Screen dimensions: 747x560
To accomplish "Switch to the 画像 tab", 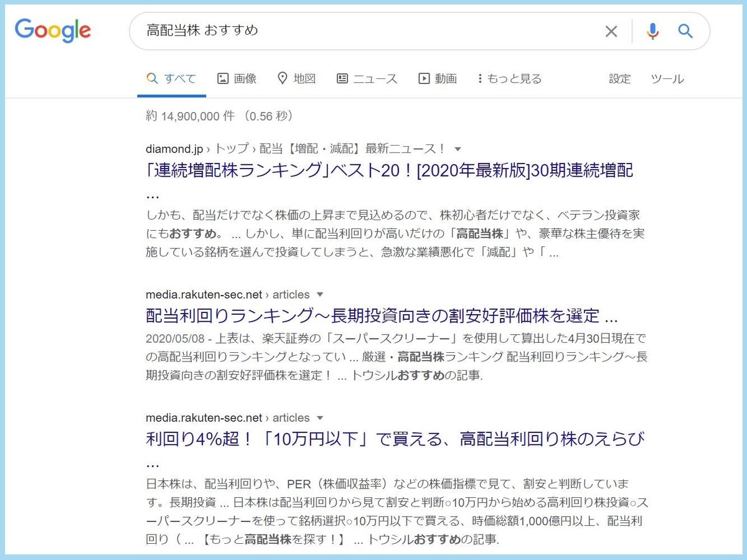I will [237, 79].
